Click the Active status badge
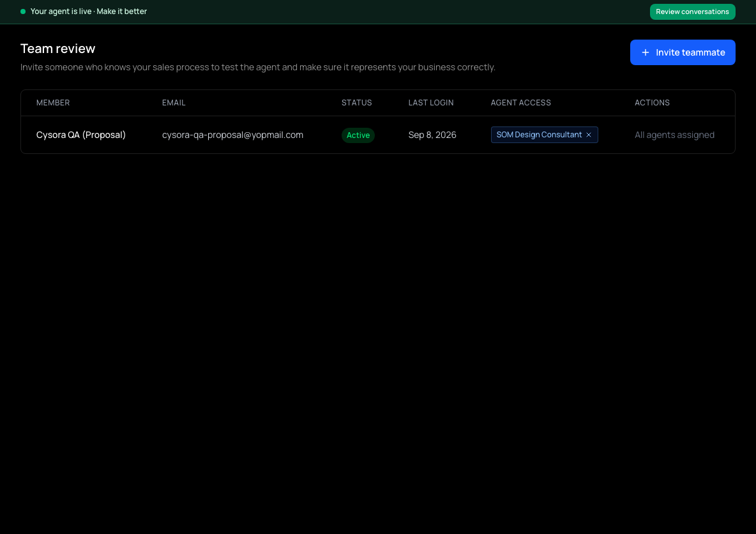Screen dimensions: 756x534 coord(358,135)
